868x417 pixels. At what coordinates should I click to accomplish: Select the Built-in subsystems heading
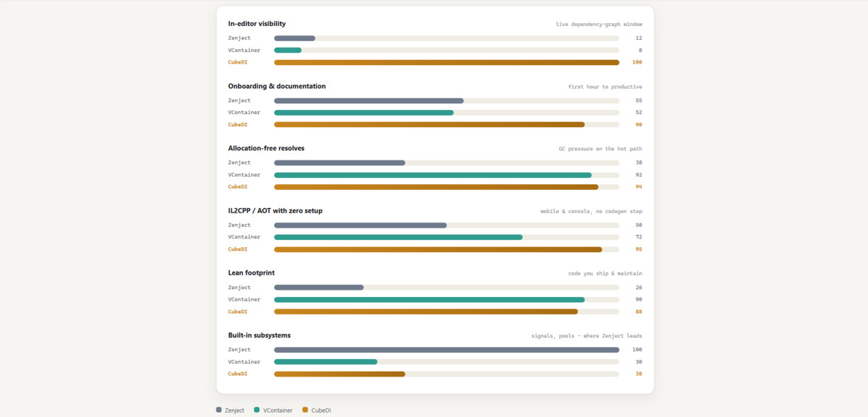(x=260, y=335)
